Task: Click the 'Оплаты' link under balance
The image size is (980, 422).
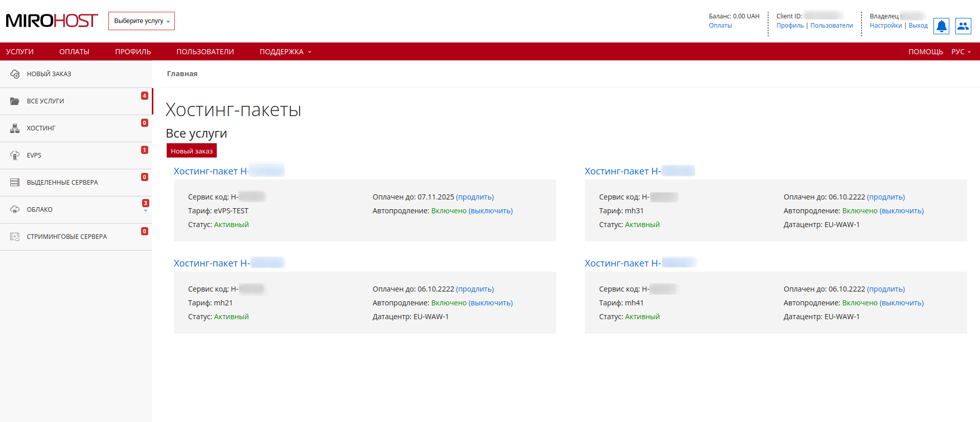Action: click(720, 26)
